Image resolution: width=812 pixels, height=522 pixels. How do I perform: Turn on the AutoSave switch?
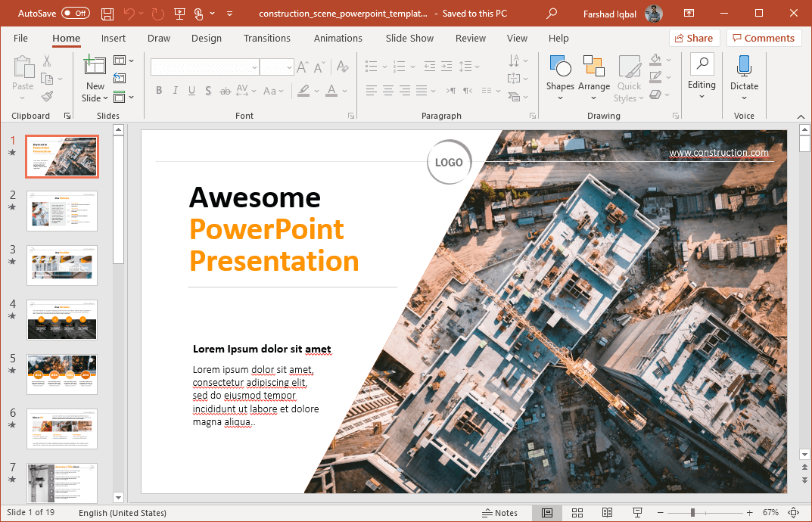point(73,13)
